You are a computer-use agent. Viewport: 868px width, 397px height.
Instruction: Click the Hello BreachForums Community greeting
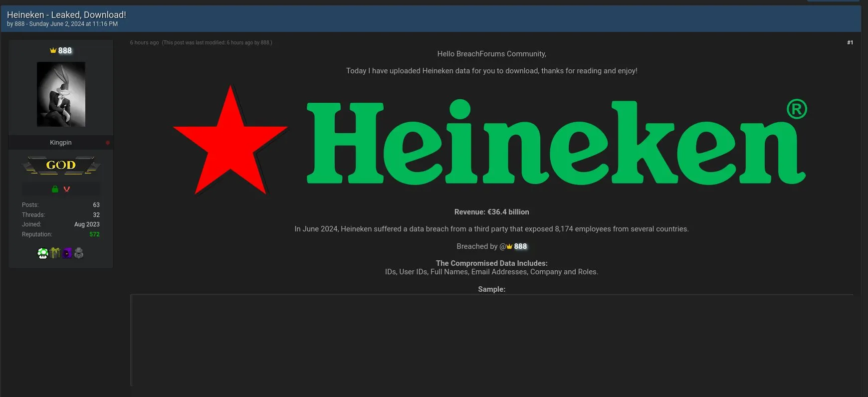pos(492,54)
